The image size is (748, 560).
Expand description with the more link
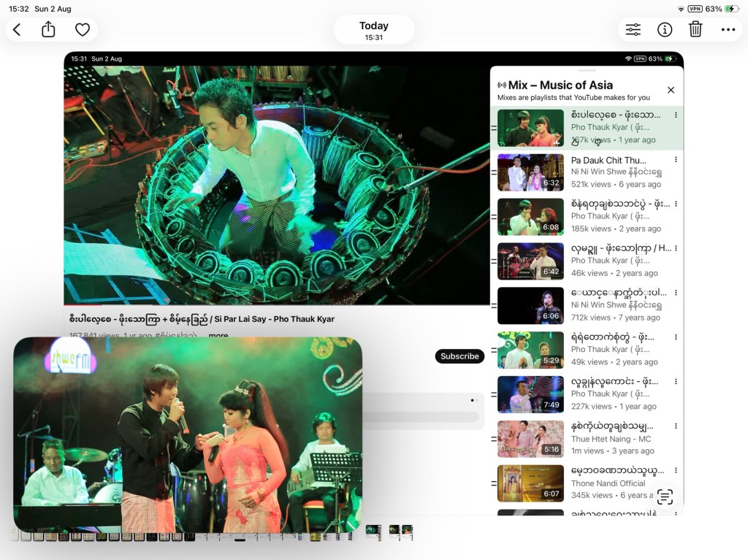tap(218, 335)
